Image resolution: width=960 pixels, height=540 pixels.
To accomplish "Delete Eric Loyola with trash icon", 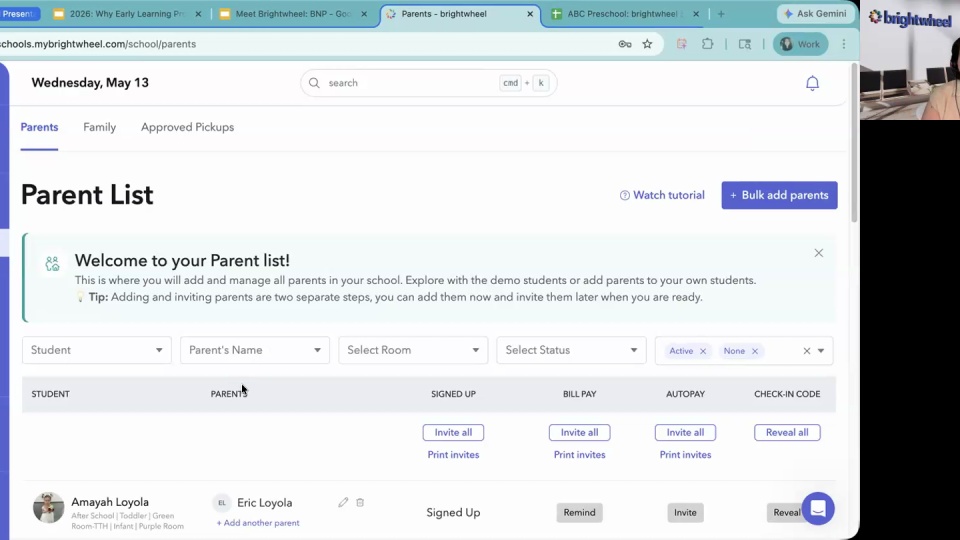I will pyautogui.click(x=360, y=503).
